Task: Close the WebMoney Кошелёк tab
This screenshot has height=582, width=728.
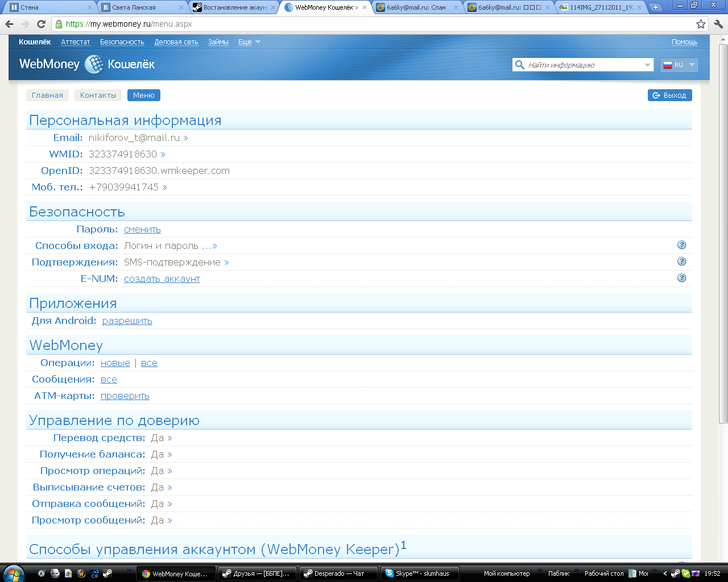Action: click(365, 7)
